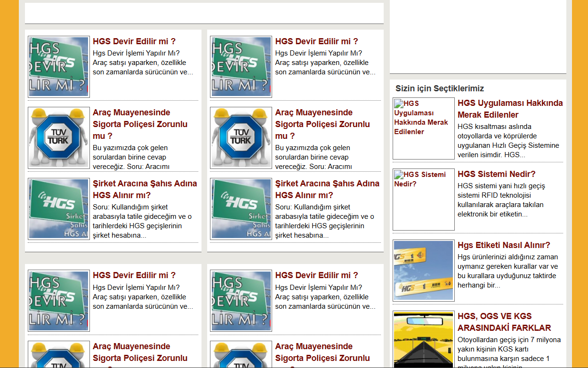Click the 'Sizin için Seçtiklerimiz' heading

coord(440,88)
